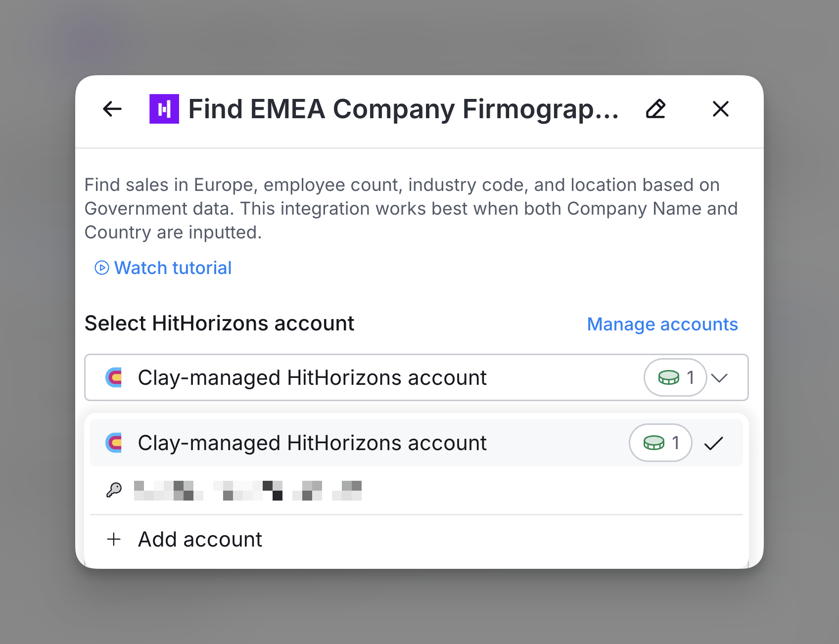Click the 'Find EMEA Company Firmograp...' title
Viewport: 839px width, 644px height.
(x=404, y=109)
